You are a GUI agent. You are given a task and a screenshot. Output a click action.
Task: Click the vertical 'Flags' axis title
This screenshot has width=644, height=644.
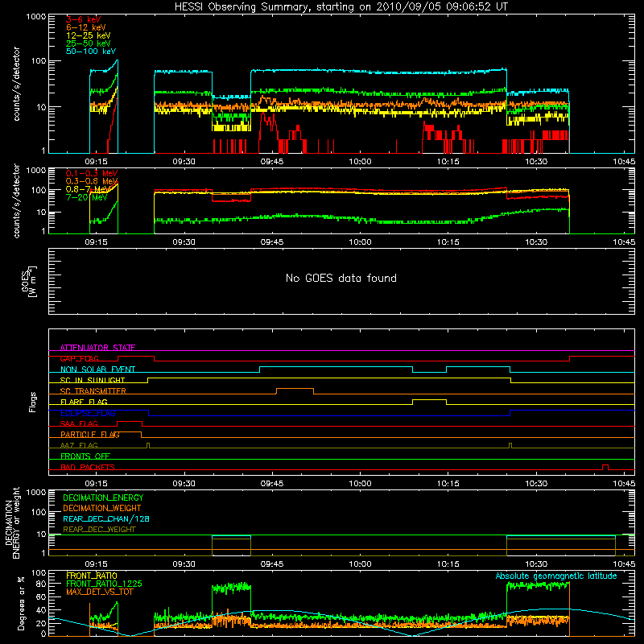(33, 402)
